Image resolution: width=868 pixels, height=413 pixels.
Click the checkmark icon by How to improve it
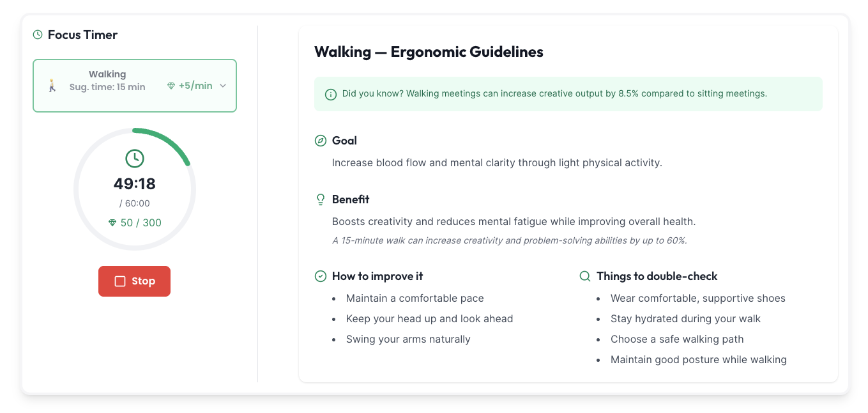point(321,276)
